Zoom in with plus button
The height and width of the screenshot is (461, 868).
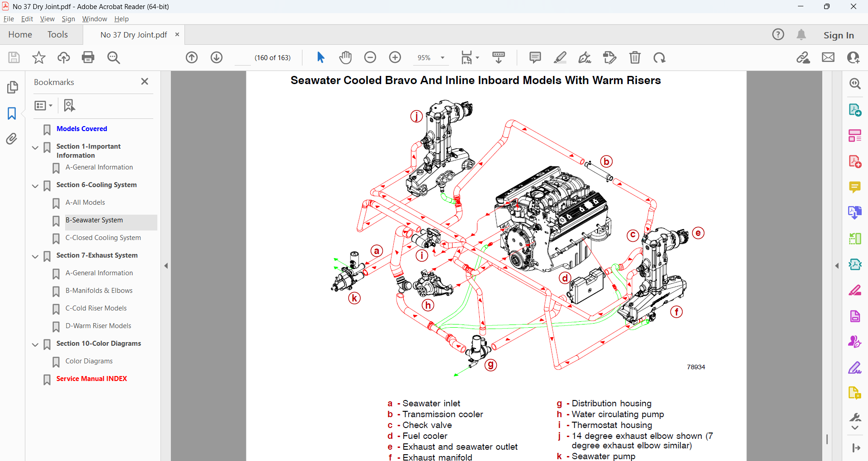395,57
